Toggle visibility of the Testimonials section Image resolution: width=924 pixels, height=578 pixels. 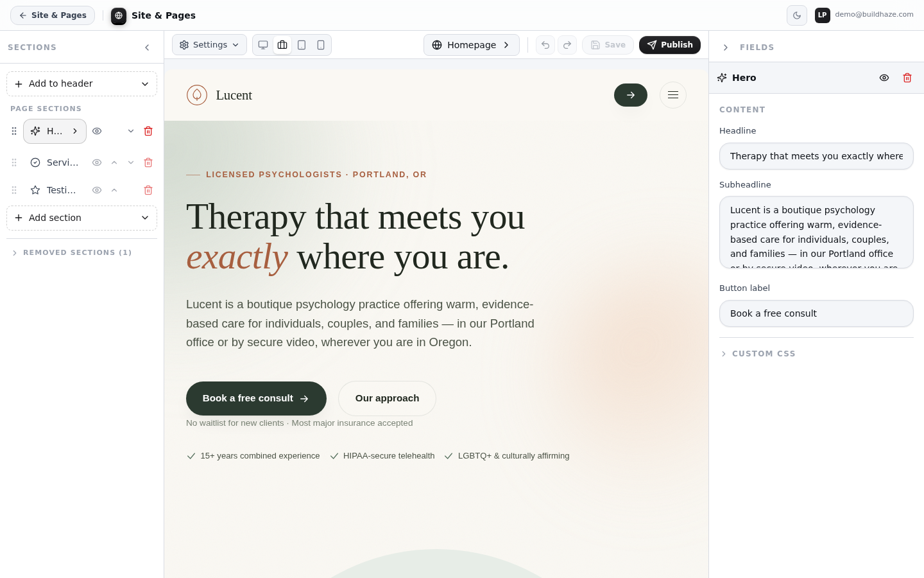pos(97,190)
